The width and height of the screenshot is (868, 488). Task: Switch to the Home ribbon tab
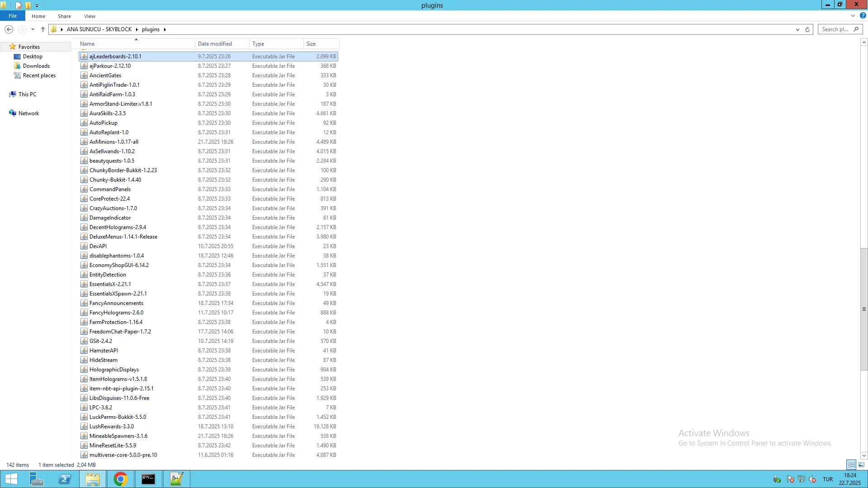point(38,16)
